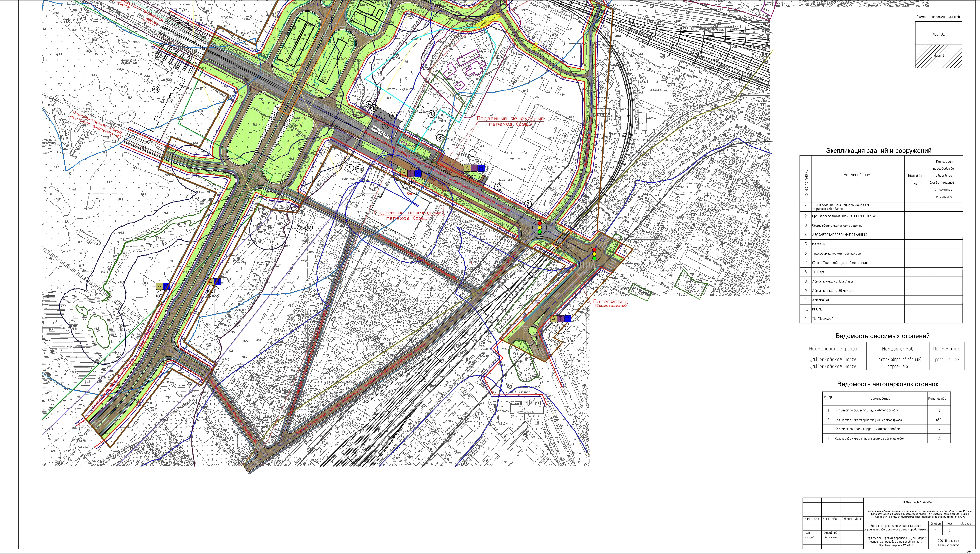Click circled marker number 6
This screenshot has width=980, height=554.
(x=420, y=109)
